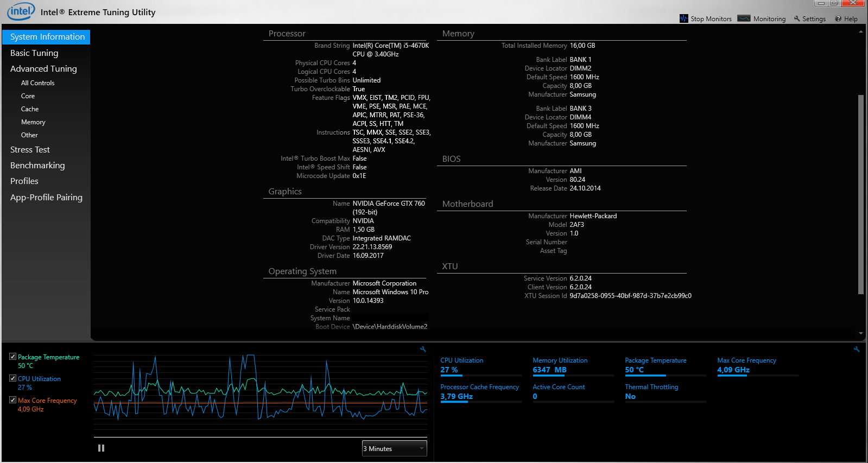Select Cache under Advanced Tuning
Image resolution: width=868 pixels, height=463 pixels.
(x=30, y=109)
